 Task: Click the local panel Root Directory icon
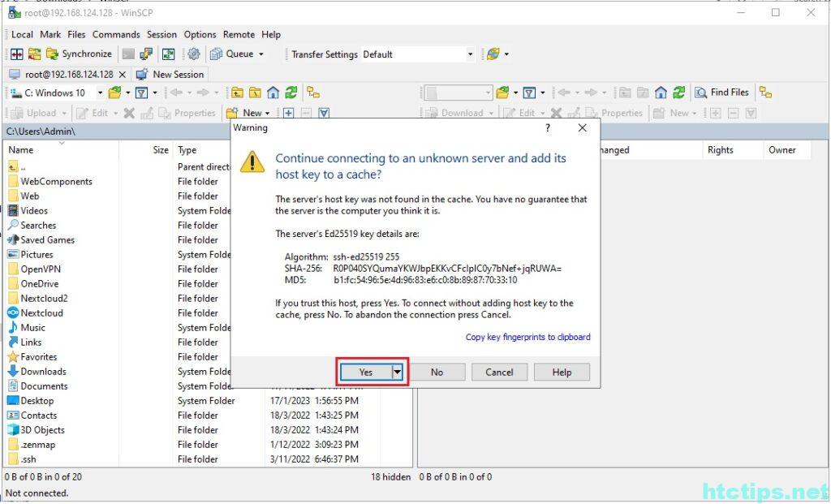255,93
